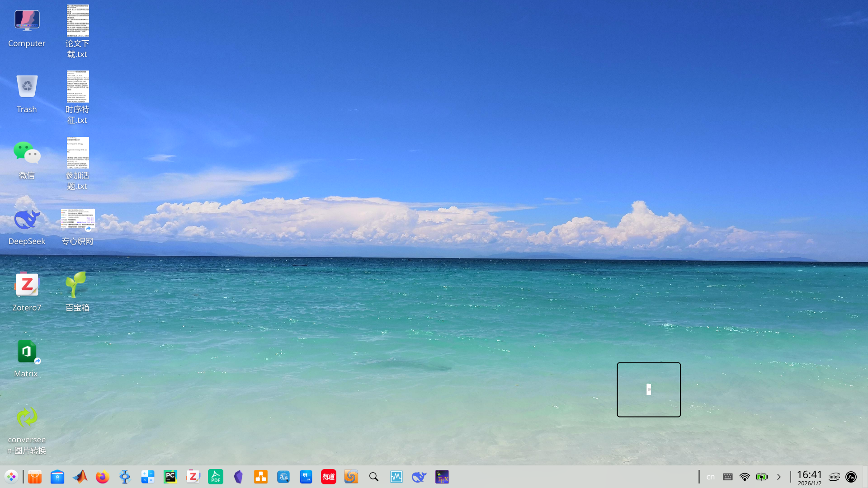Open the calculator app in the taskbar
868x488 pixels.
pos(148,477)
